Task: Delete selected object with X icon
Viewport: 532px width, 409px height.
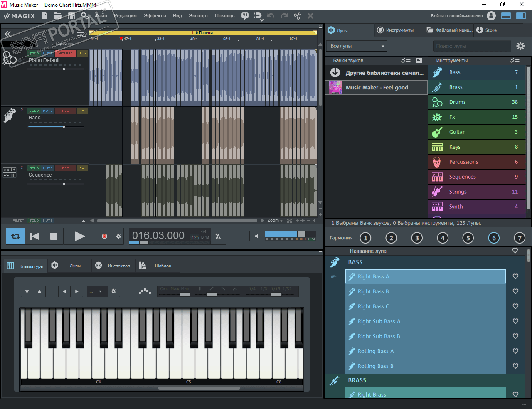Action: coord(310,16)
